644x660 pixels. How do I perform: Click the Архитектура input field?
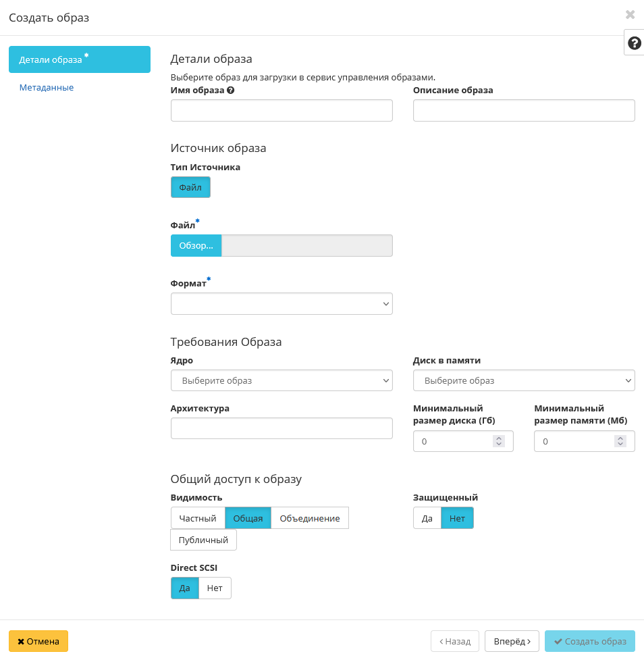click(281, 428)
